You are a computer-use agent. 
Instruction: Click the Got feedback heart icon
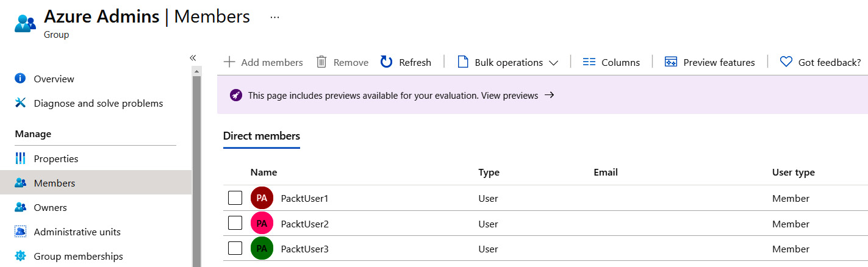pyautogui.click(x=786, y=62)
